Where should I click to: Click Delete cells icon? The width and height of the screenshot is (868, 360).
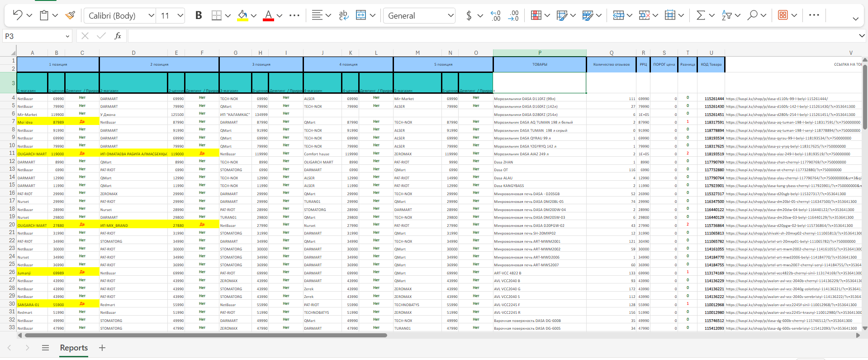[644, 15]
